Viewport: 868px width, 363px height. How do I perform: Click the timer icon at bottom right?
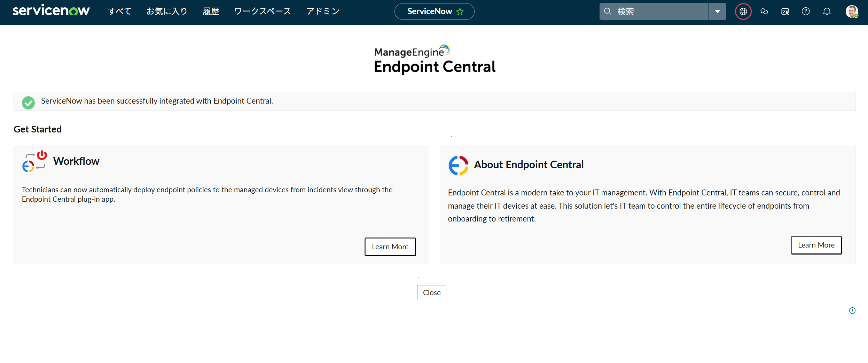(852, 310)
